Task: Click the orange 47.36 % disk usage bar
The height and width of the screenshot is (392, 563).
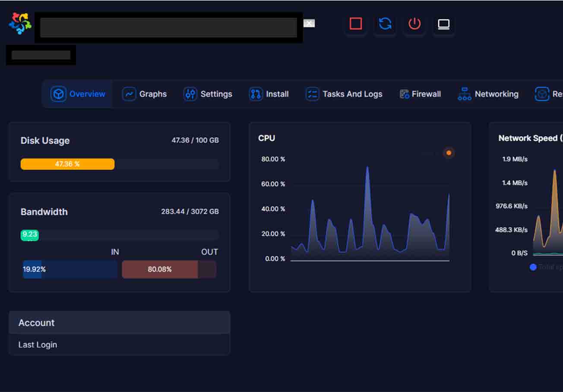Action: coord(67,164)
